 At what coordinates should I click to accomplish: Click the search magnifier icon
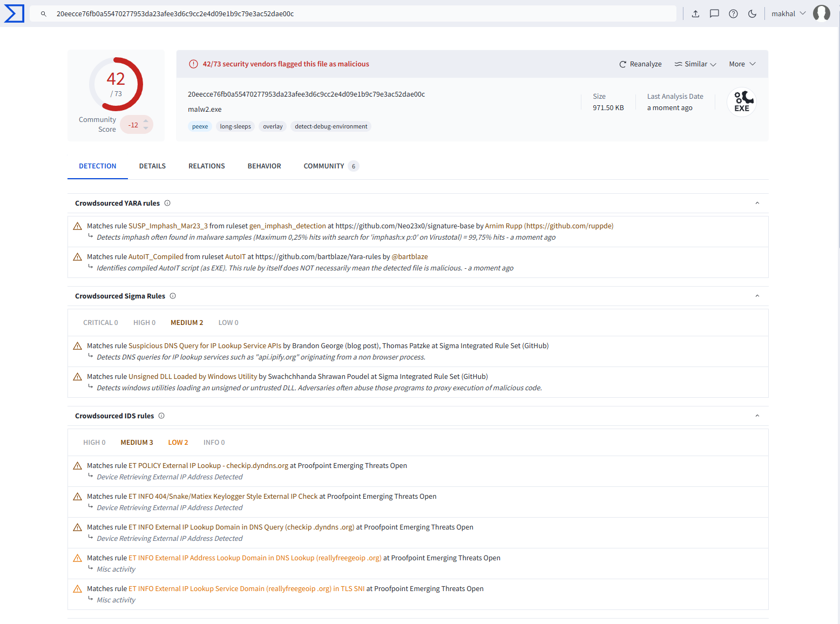tap(44, 14)
